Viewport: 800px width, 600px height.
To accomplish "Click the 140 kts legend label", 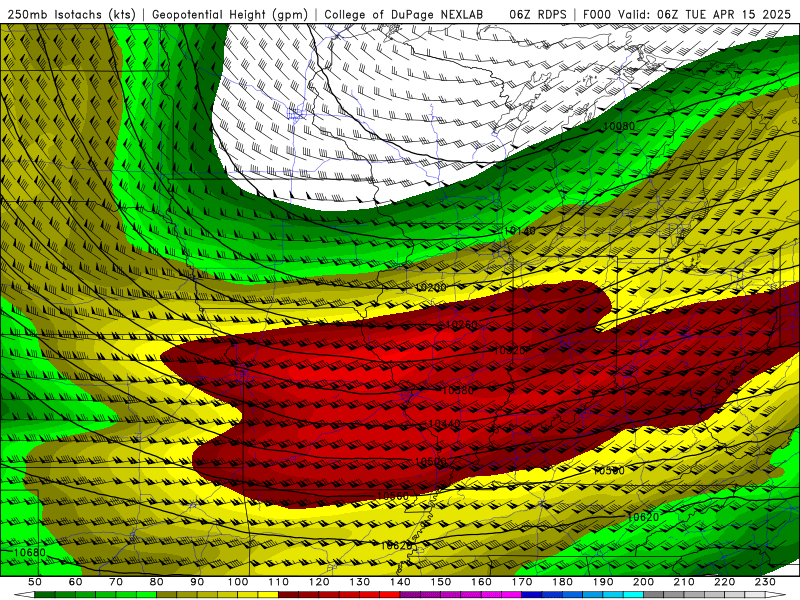I will [400, 582].
